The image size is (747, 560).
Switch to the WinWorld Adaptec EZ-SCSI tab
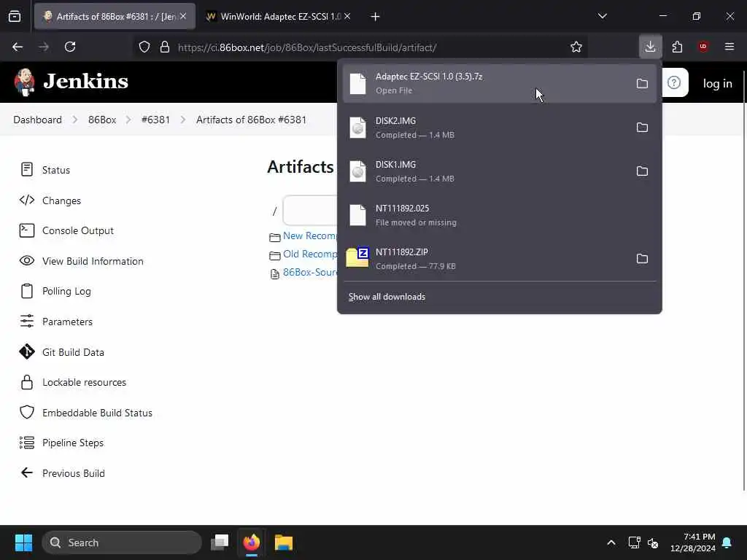[x=279, y=17]
